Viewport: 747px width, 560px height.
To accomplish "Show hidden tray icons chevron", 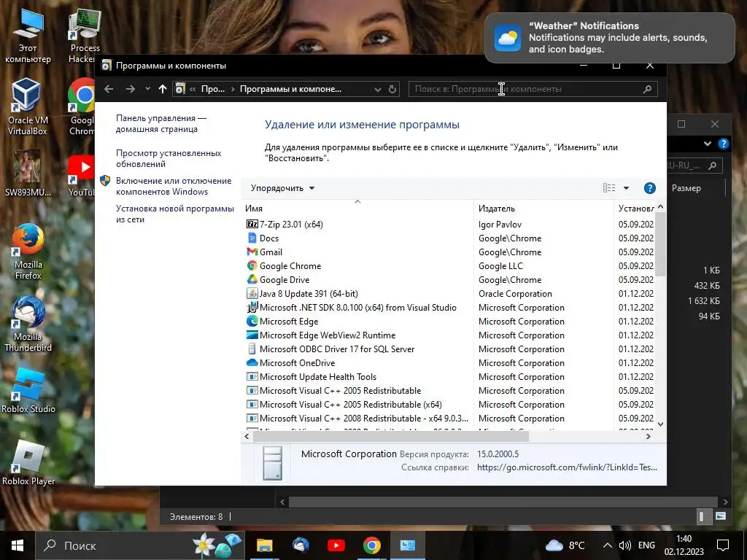I will [x=607, y=545].
